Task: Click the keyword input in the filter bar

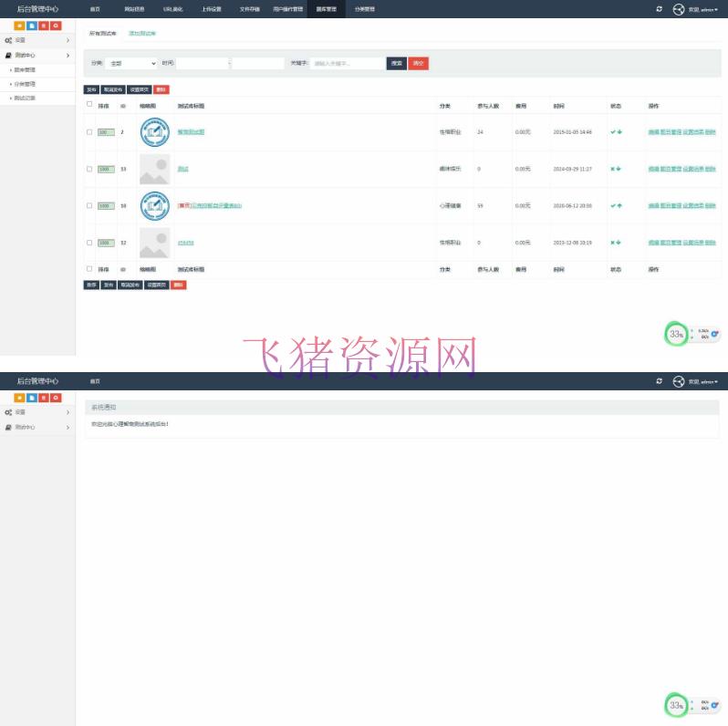Action: click(x=348, y=64)
